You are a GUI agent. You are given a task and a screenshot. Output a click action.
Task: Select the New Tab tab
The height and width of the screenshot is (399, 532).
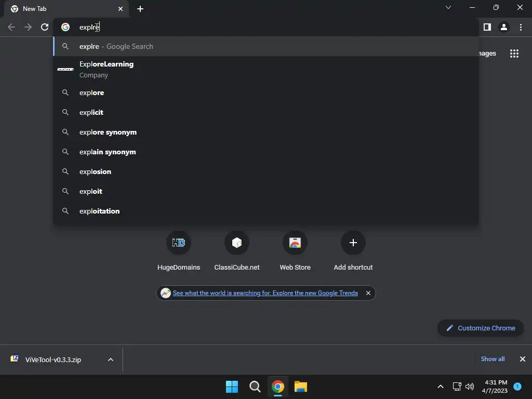66,9
